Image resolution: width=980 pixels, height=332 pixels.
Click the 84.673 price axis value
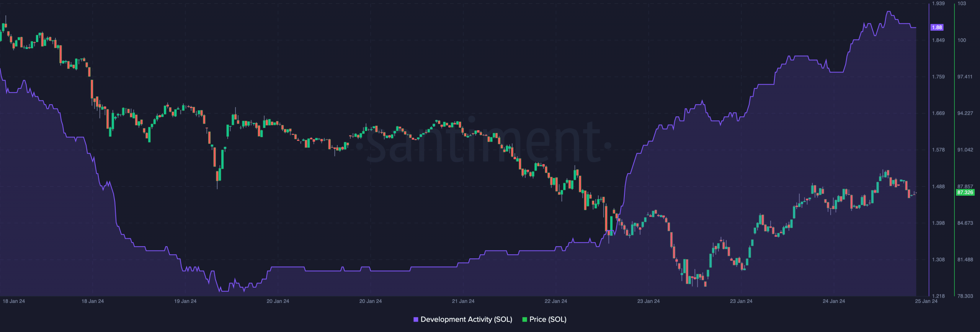965,223
